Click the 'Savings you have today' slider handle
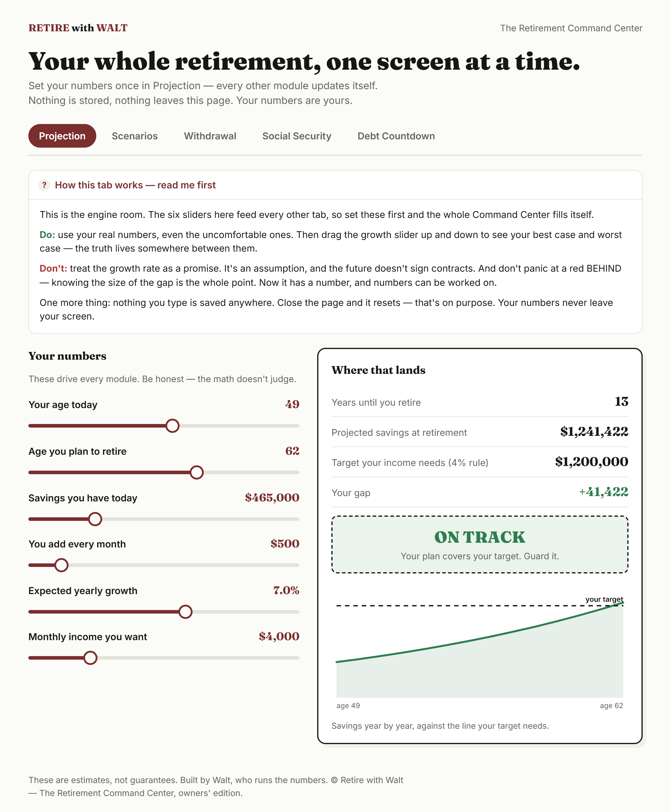The width and height of the screenshot is (671, 812). click(x=95, y=519)
